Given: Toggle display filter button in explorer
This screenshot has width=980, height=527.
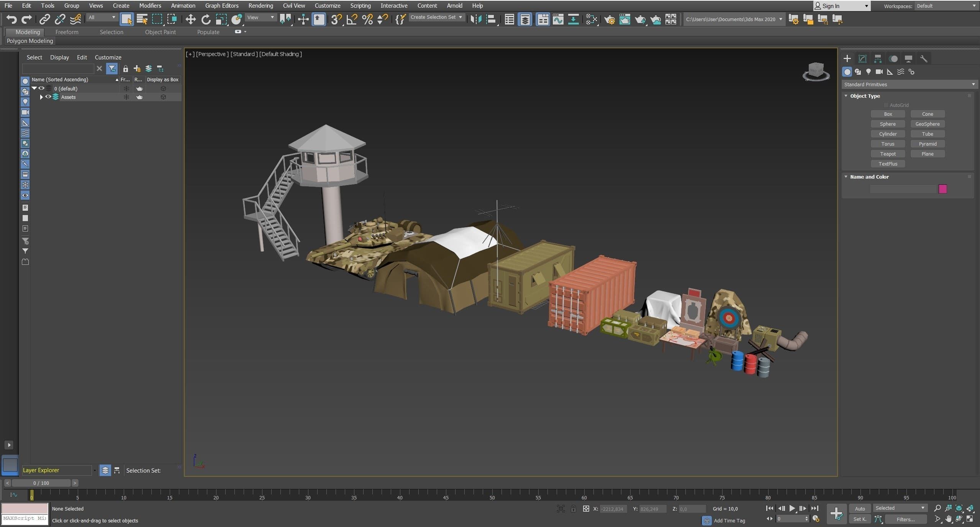Looking at the screenshot, I should [x=112, y=69].
